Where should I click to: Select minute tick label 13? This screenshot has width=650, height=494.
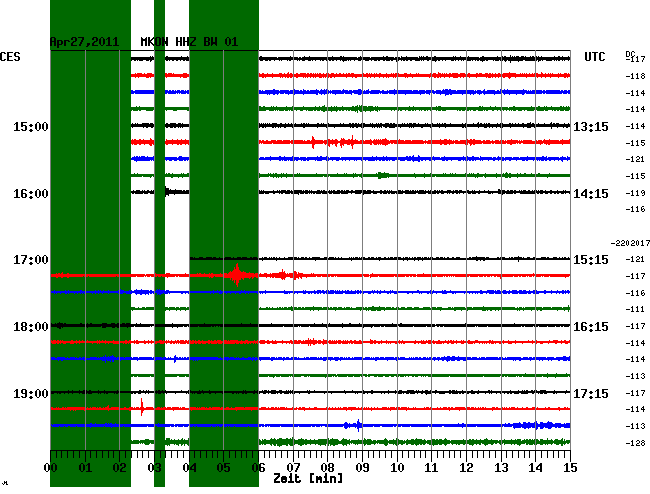[501, 468]
